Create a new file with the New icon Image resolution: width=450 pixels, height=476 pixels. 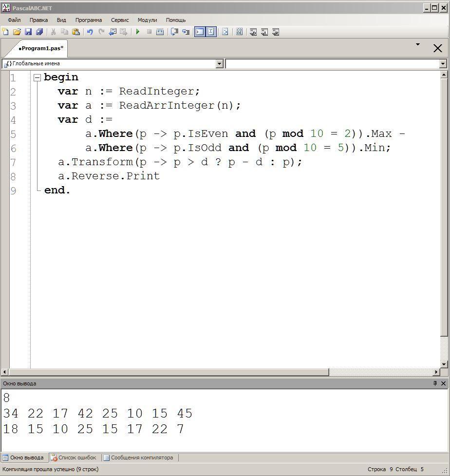pos(5,32)
